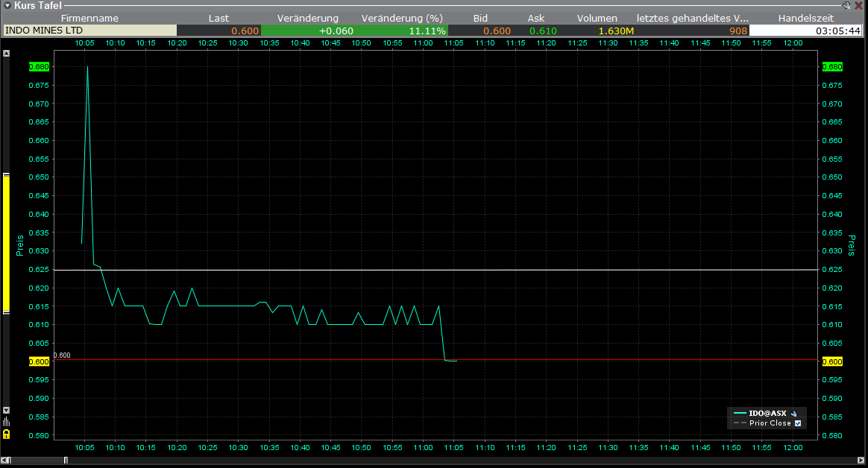Click the 0.650 right axis label

(832, 177)
